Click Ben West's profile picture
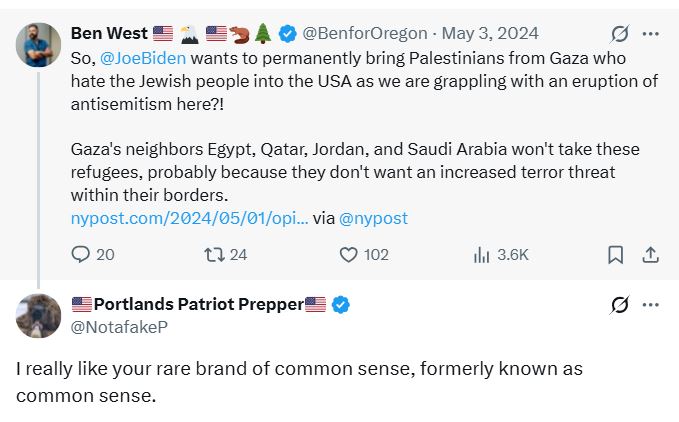Screen dimensions: 679x422 tap(39, 46)
